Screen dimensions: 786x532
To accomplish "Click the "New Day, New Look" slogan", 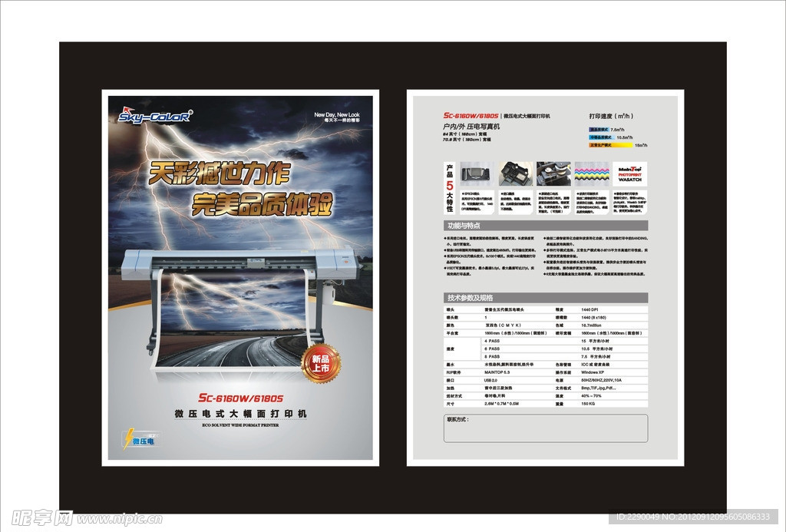I will (337, 115).
